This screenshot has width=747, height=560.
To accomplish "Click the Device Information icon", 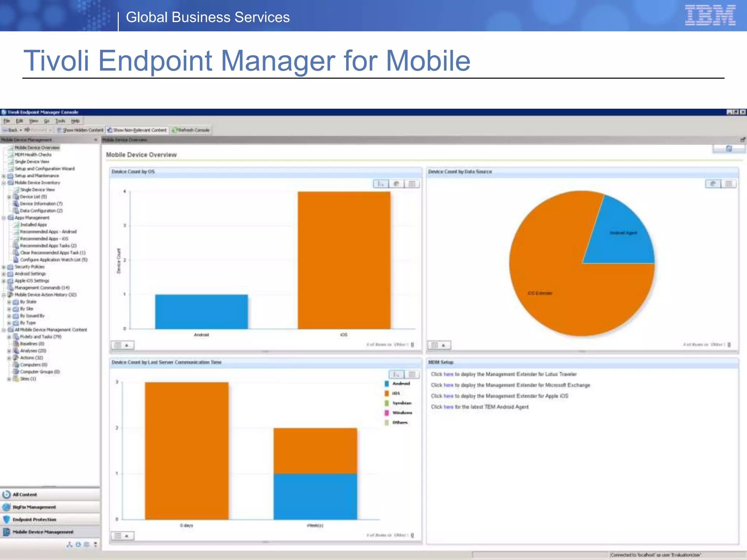I will [16, 204].
